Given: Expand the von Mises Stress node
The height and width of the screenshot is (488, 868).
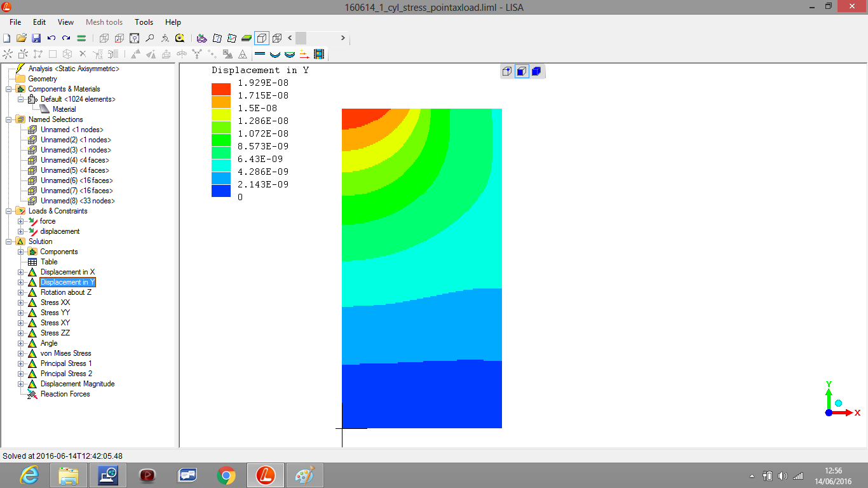Looking at the screenshot, I should pos(21,353).
